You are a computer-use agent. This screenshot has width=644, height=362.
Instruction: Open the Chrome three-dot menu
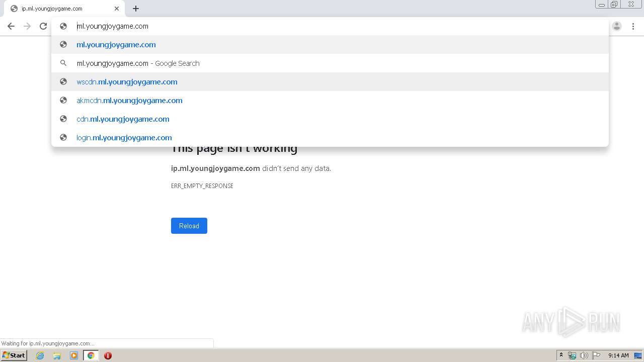(633, 26)
